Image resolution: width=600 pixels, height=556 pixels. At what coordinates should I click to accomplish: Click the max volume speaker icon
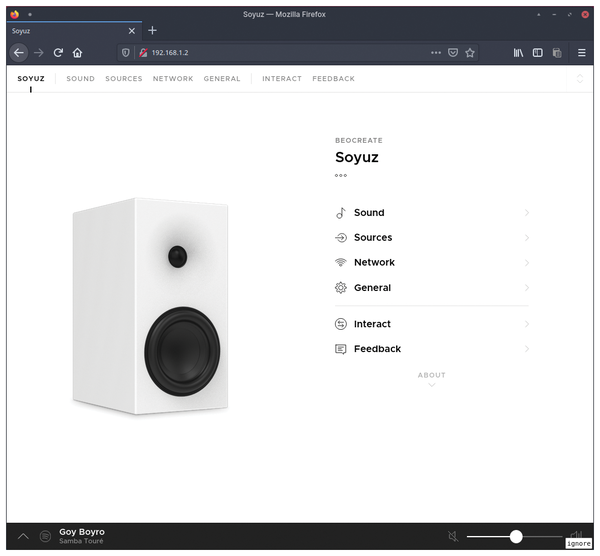pyautogui.click(x=576, y=535)
